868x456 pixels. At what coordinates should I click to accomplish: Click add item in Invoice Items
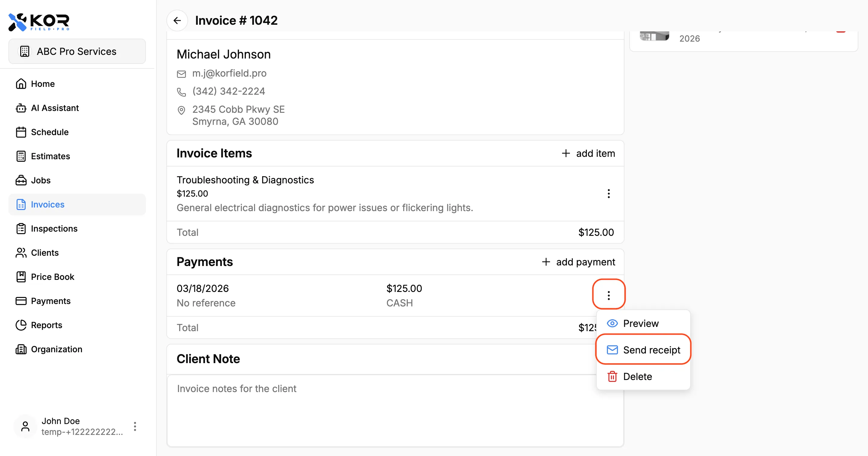click(587, 153)
